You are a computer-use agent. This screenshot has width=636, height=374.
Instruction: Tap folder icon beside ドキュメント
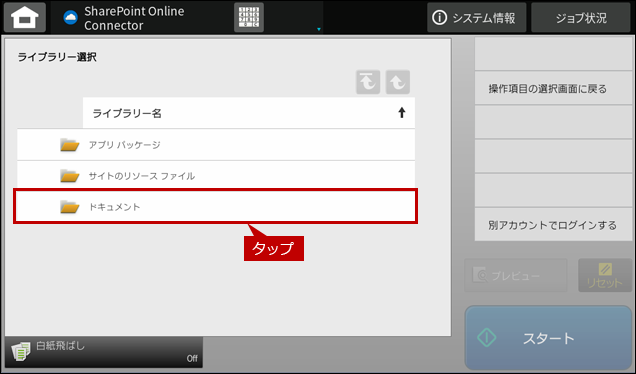(x=69, y=207)
